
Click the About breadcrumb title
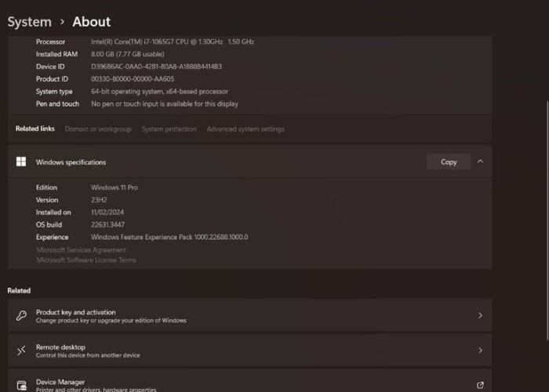(x=92, y=22)
